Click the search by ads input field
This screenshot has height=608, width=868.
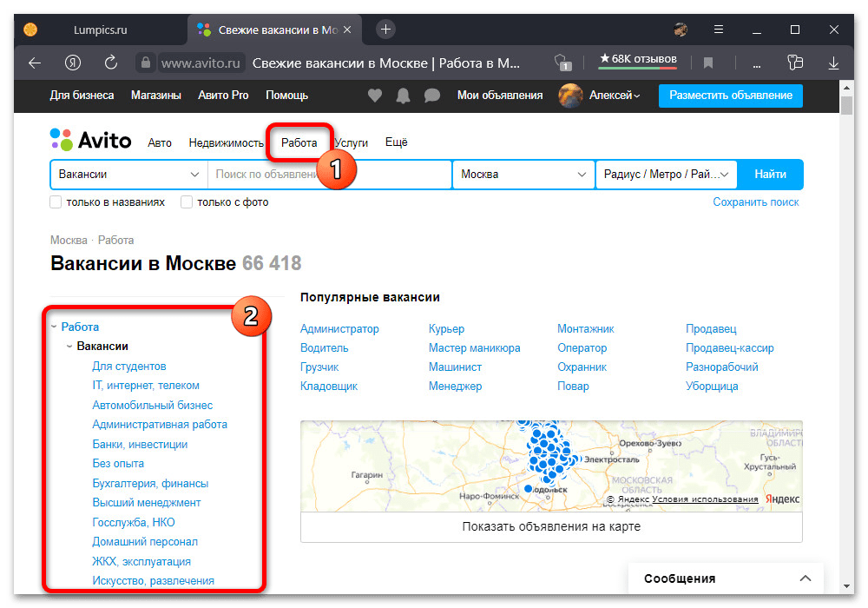click(269, 174)
